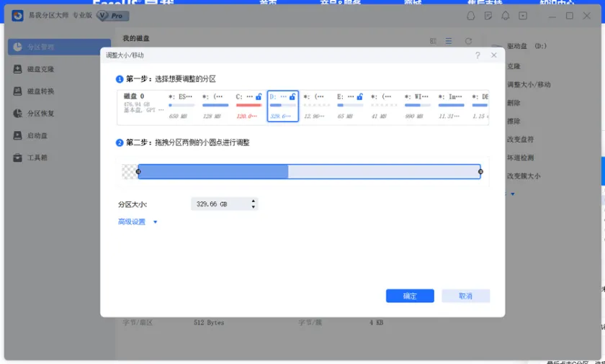Click the 确定 confirm button

pos(410,296)
